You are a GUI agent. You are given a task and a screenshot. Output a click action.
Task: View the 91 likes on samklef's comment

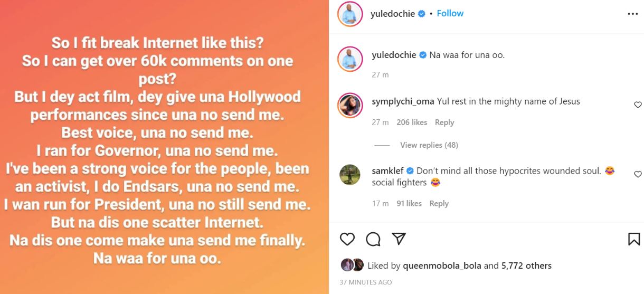(409, 204)
